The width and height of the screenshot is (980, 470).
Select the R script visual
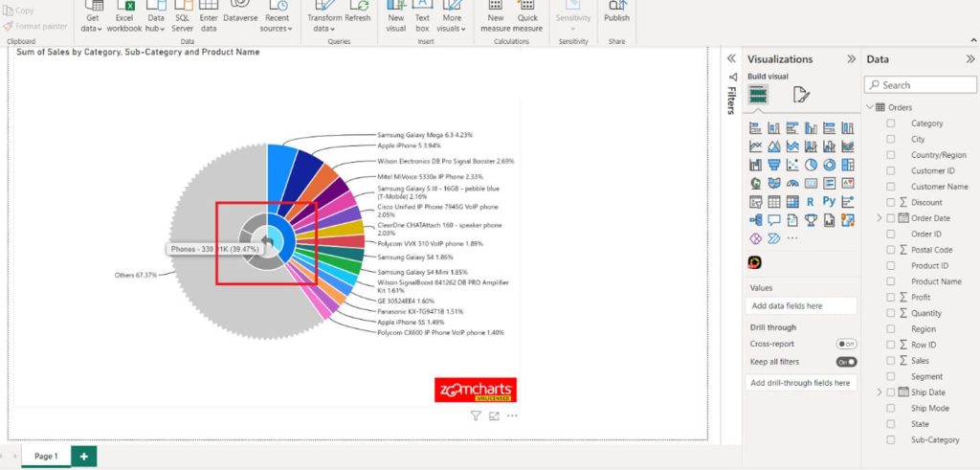pyautogui.click(x=811, y=202)
